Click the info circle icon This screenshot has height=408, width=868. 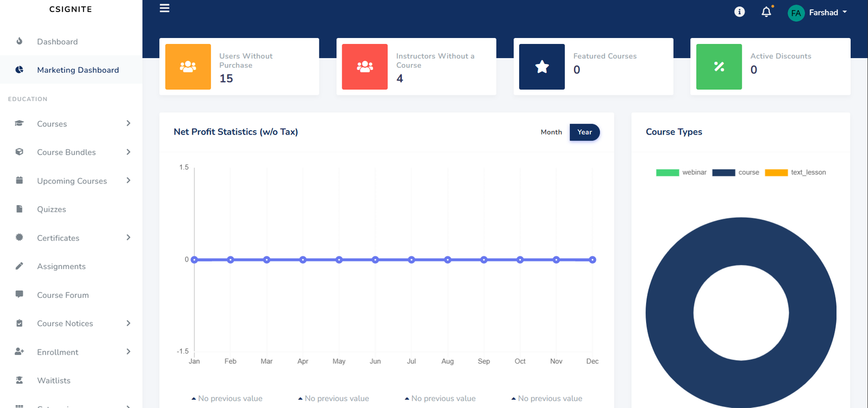coord(739,12)
